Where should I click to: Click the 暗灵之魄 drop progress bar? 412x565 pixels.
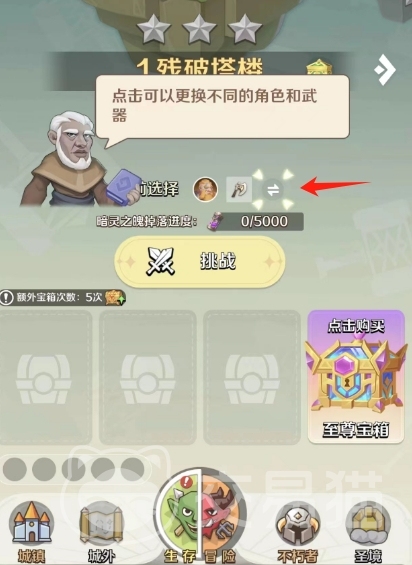click(x=255, y=221)
